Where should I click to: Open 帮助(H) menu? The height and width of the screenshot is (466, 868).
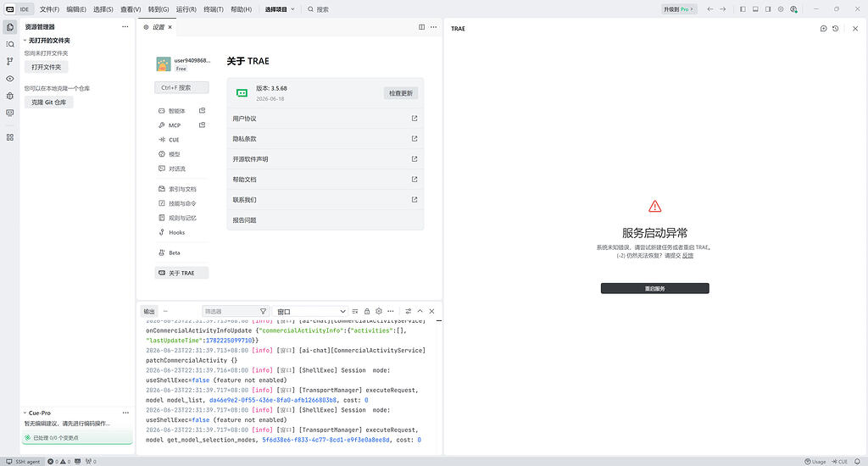point(241,9)
